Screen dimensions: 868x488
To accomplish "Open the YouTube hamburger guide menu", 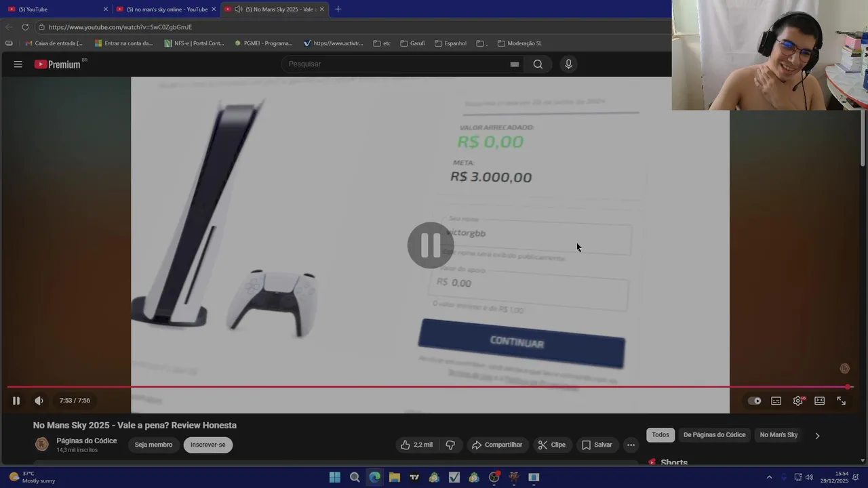I will click(x=18, y=64).
